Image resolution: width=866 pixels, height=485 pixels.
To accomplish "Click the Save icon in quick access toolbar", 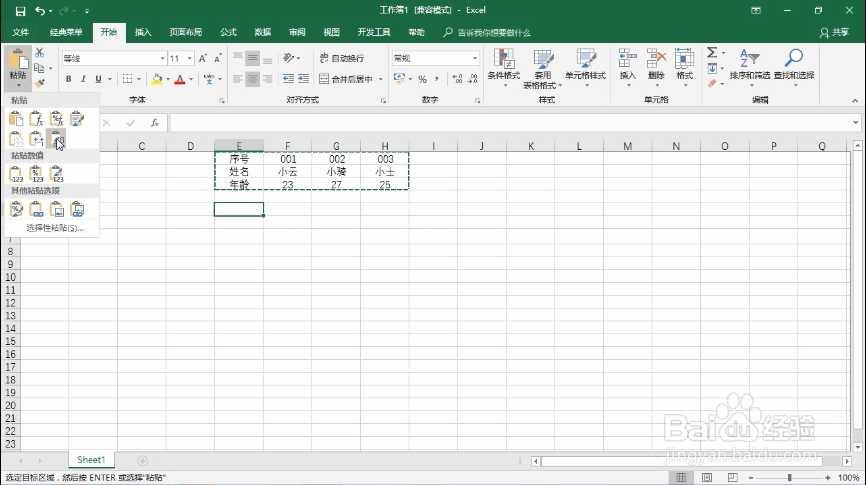I will tap(20, 10).
